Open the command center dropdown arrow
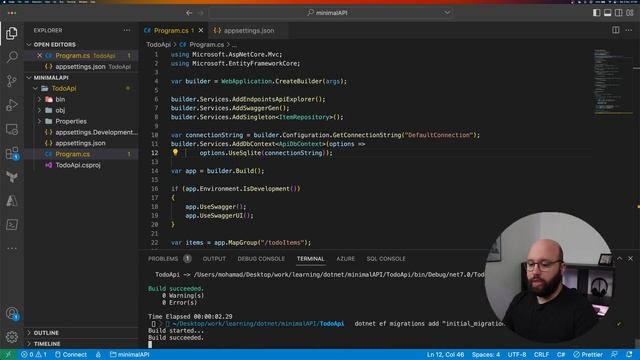The width and height of the screenshot is (640, 360). (x=447, y=13)
